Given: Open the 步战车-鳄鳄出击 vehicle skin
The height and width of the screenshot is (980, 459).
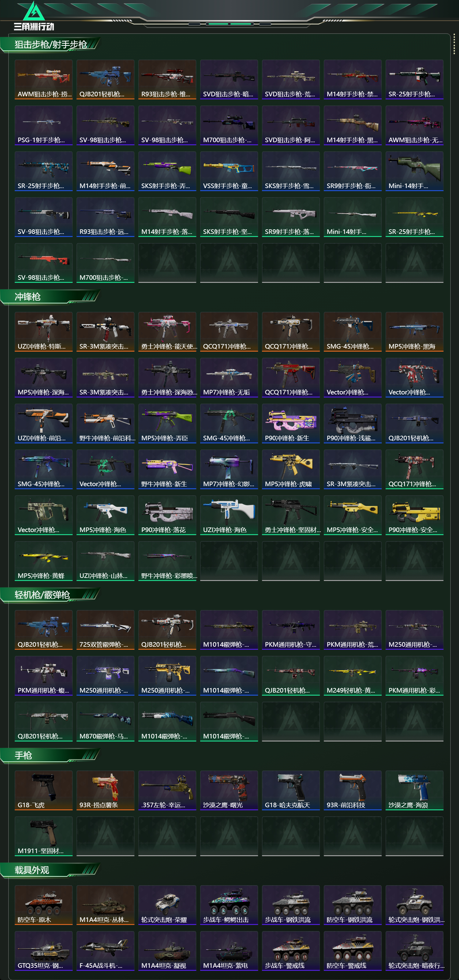Looking at the screenshot, I should click(x=229, y=905).
